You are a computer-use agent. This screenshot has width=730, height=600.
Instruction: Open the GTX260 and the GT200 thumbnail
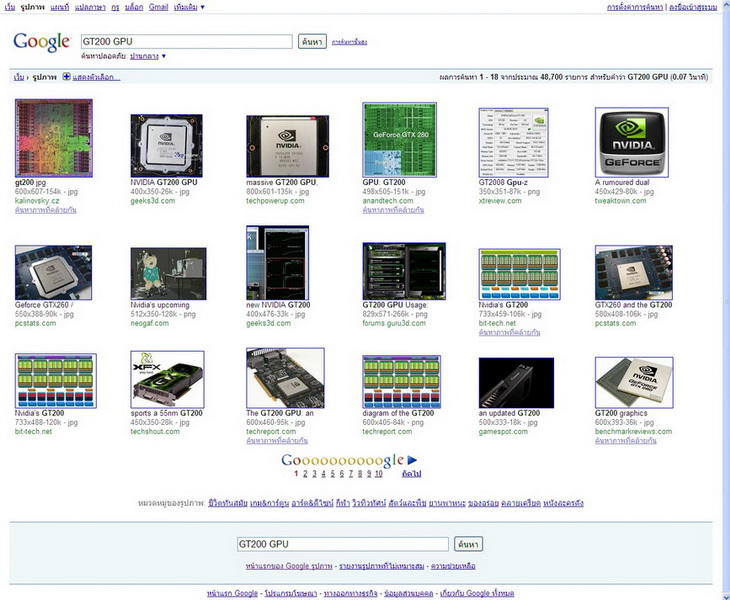[x=634, y=273]
